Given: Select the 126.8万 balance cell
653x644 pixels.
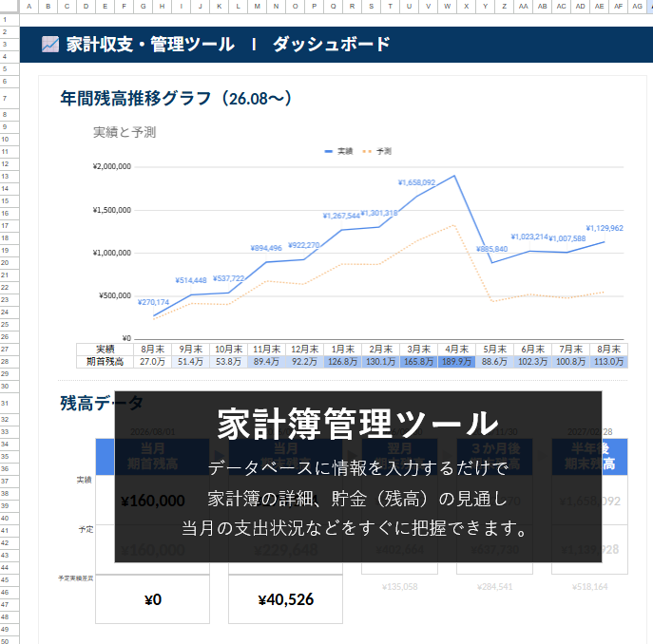Looking at the screenshot, I should click(343, 362).
